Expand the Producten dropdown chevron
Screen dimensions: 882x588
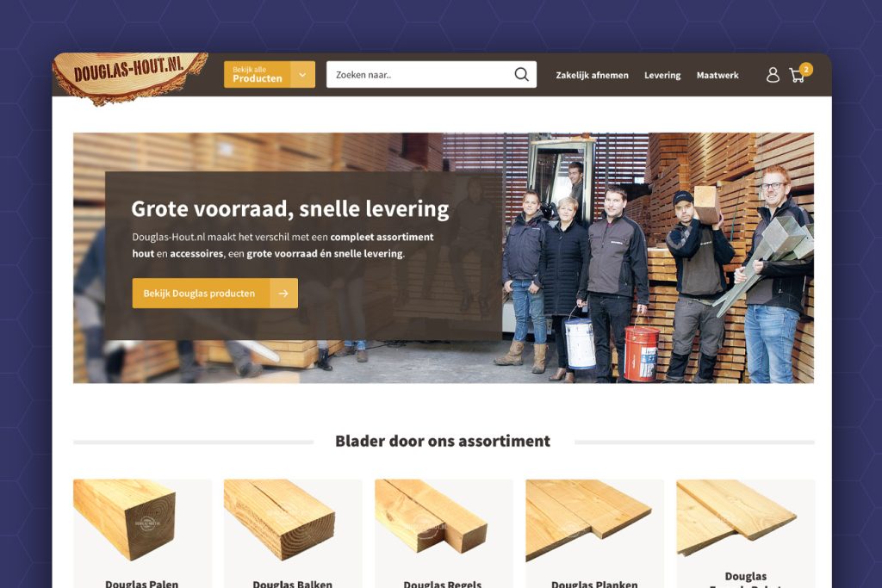point(302,75)
